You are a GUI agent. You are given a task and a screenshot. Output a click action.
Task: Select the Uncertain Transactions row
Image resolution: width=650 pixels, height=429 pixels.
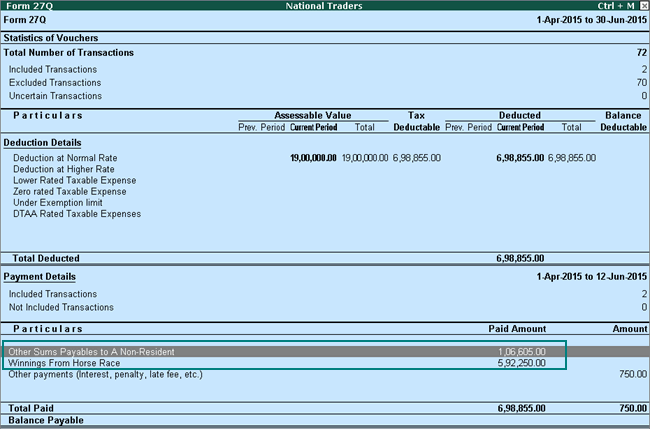[325, 96]
